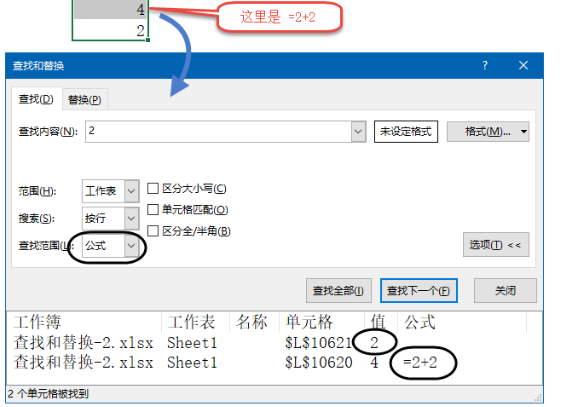Open the 搜索 按行 dropdown

point(110,218)
